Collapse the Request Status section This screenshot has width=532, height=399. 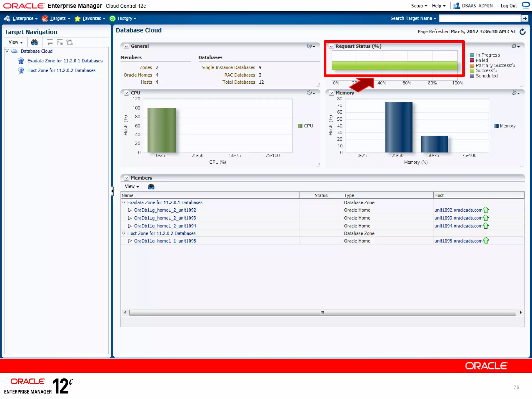click(x=331, y=46)
